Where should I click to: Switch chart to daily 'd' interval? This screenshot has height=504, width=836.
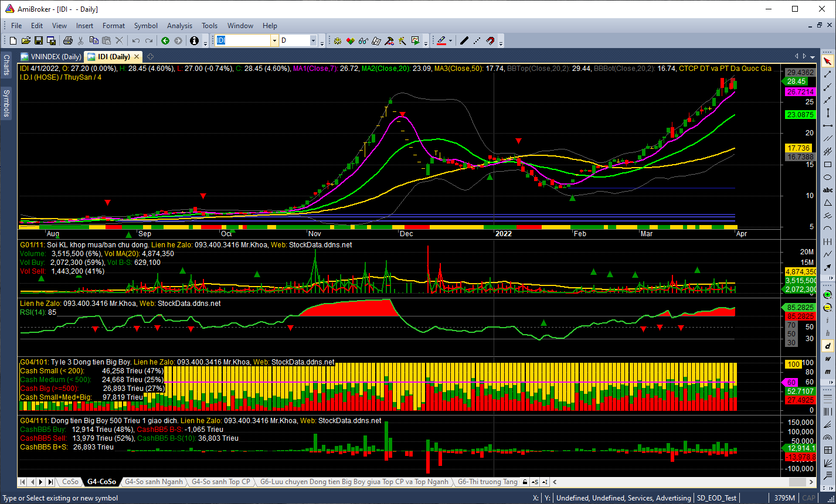click(828, 346)
